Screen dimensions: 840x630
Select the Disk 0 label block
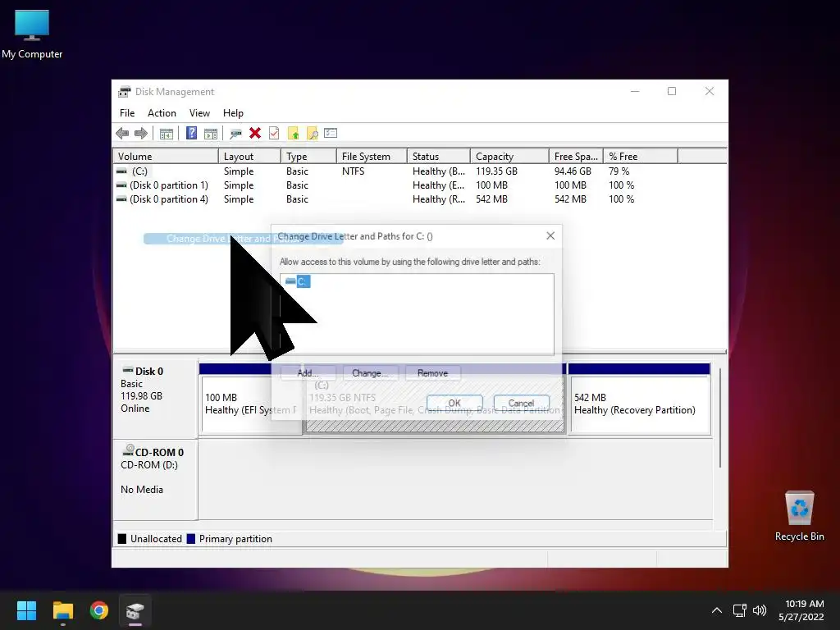pos(155,398)
